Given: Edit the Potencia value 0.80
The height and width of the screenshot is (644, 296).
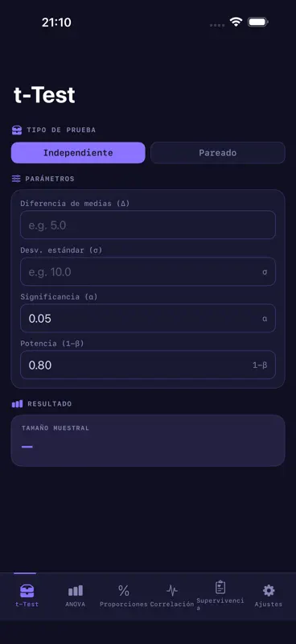Looking at the screenshot, I should click(148, 365).
